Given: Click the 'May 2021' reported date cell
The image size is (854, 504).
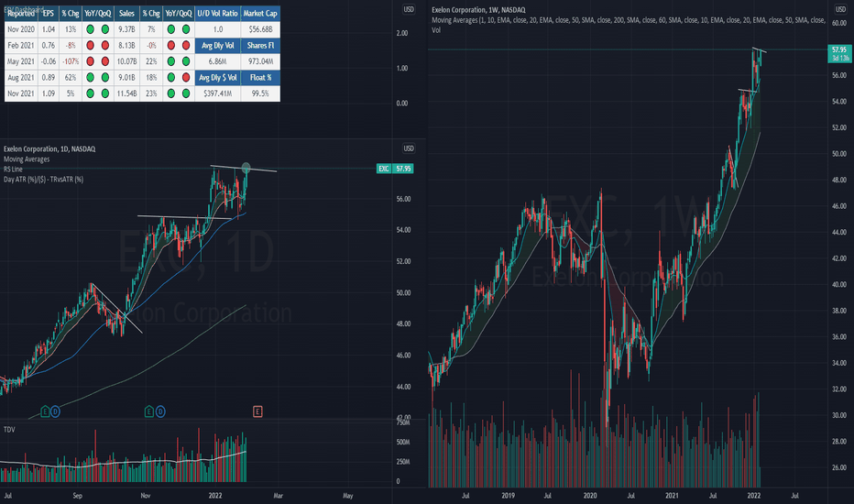Looking at the screenshot, I should click(x=21, y=61).
